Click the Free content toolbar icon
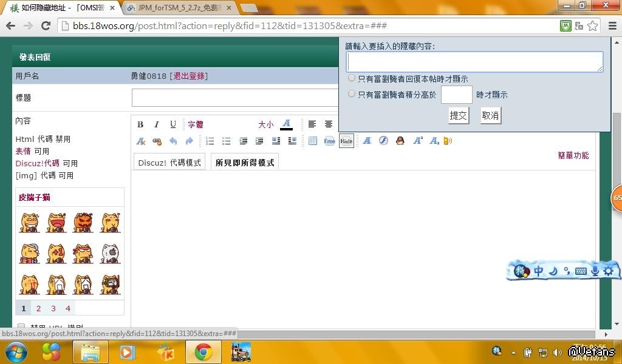The width and height of the screenshot is (622, 364). (329, 141)
